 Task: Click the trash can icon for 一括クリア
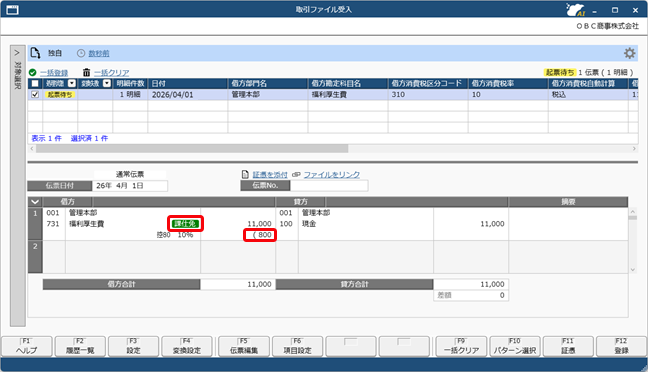[x=86, y=73]
